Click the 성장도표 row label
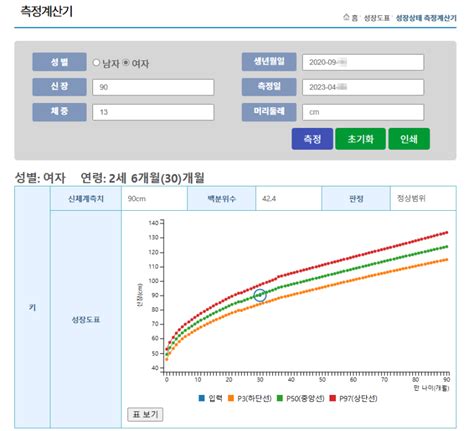 (86, 320)
